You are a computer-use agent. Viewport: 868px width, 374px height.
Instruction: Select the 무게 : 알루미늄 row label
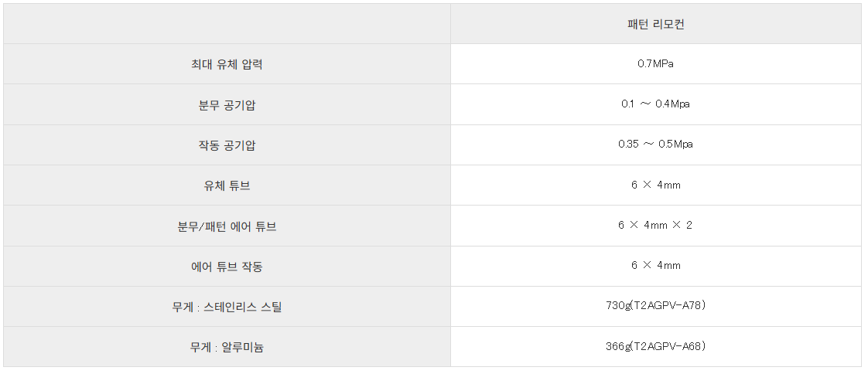pos(227,347)
